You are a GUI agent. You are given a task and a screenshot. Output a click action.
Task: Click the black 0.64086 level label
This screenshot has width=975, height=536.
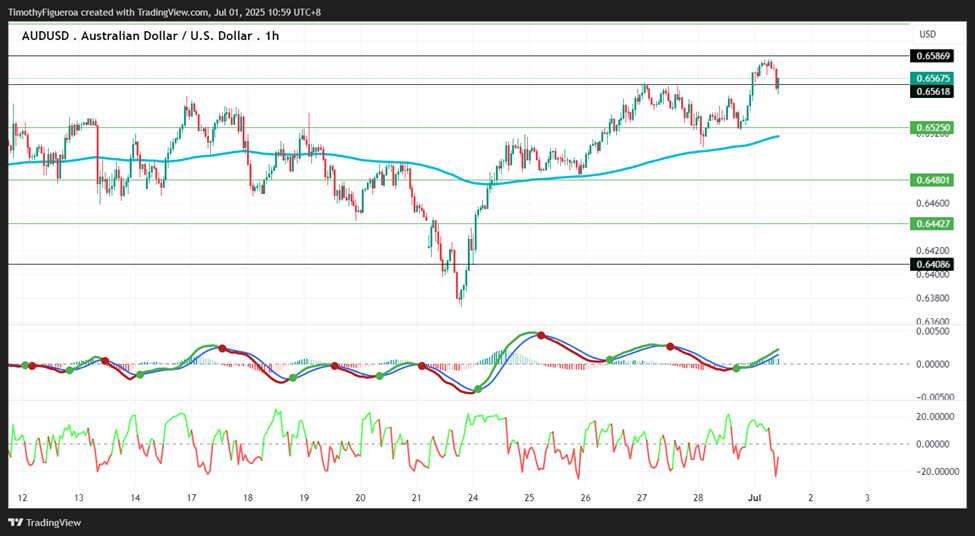(931, 264)
